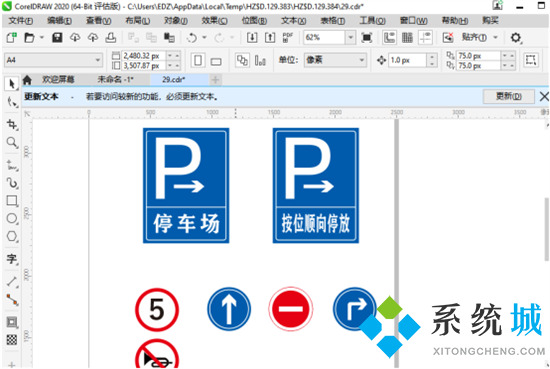Publish to PDF icon
Viewport: 550px width, 369px height.
[287, 37]
